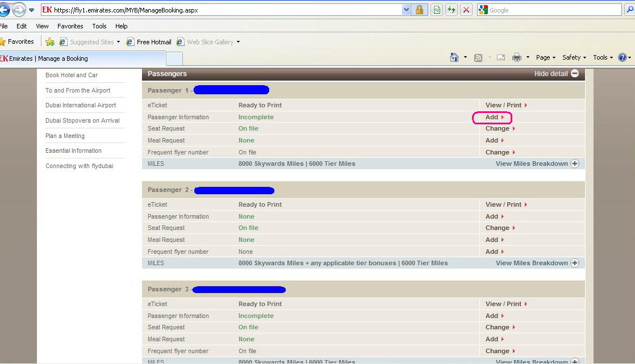
Task: Open the command bar Tools dropdown
Action: (603, 57)
